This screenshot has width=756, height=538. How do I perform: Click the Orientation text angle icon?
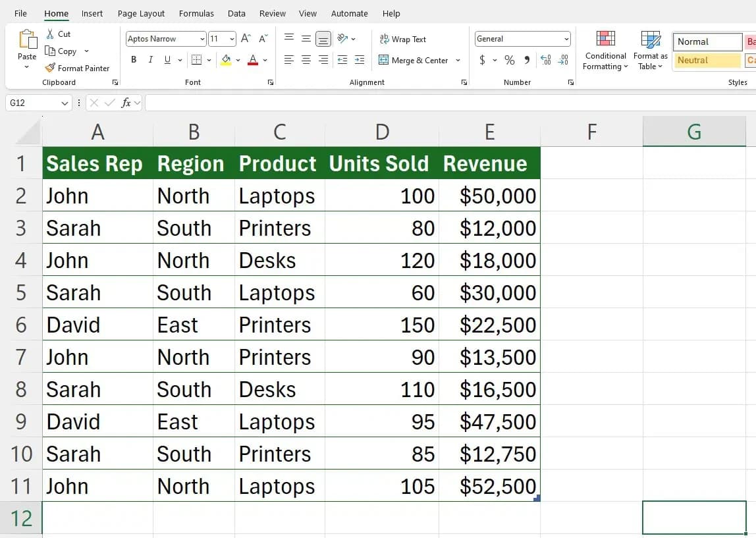(342, 38)
